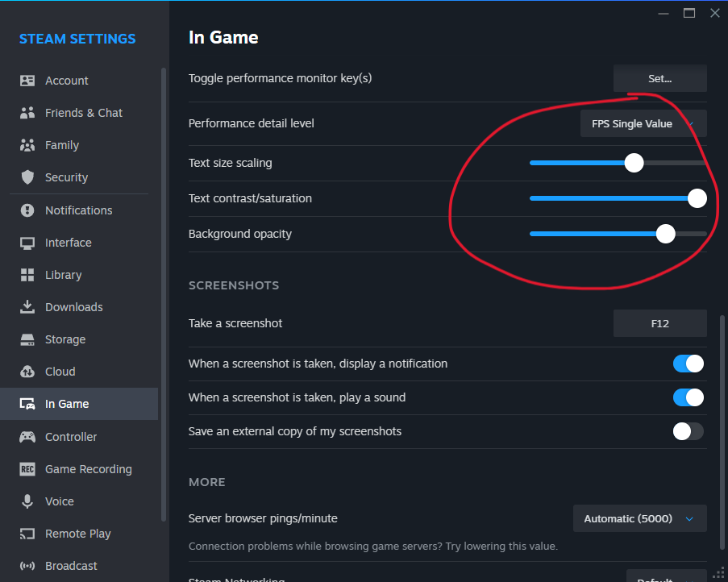The height and width of the screenshot is (582, 728).
Task: Click the sidebar vertical scrollbar
Action: coord(164,295)
